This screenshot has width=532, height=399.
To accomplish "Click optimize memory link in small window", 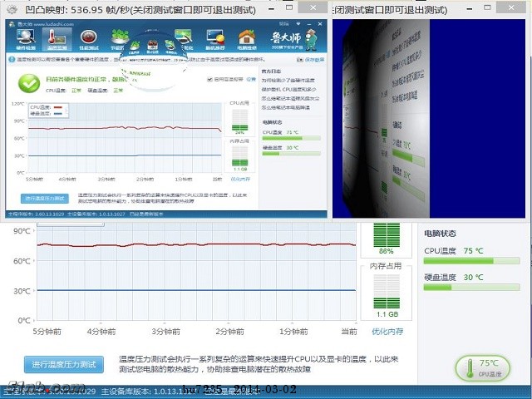I will coord(240,180).
